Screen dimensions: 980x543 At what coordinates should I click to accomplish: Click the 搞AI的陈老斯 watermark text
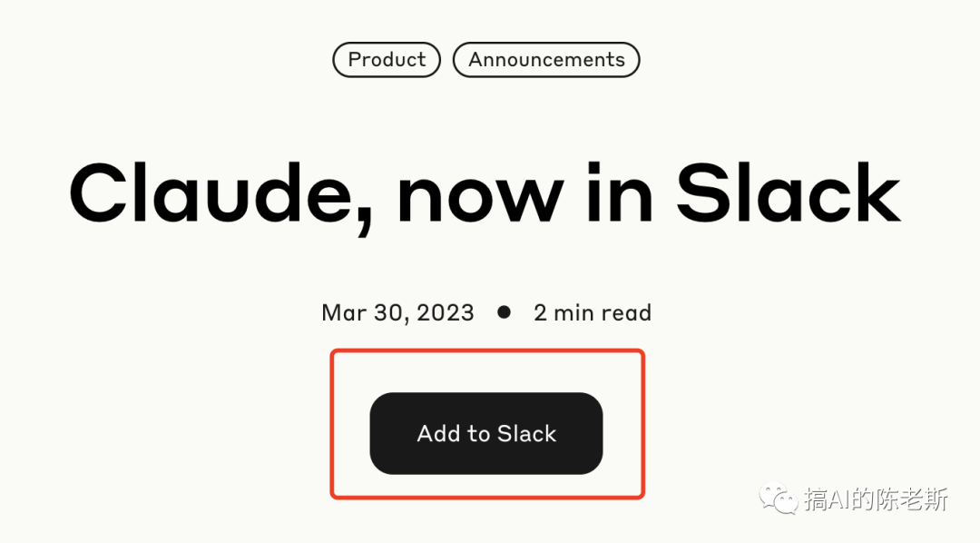pos(877,499)
